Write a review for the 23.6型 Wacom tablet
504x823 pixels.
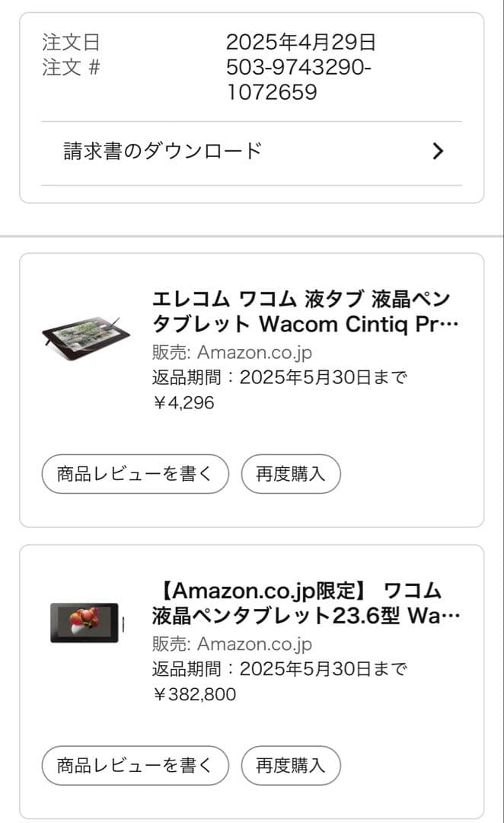pos(135,765)
